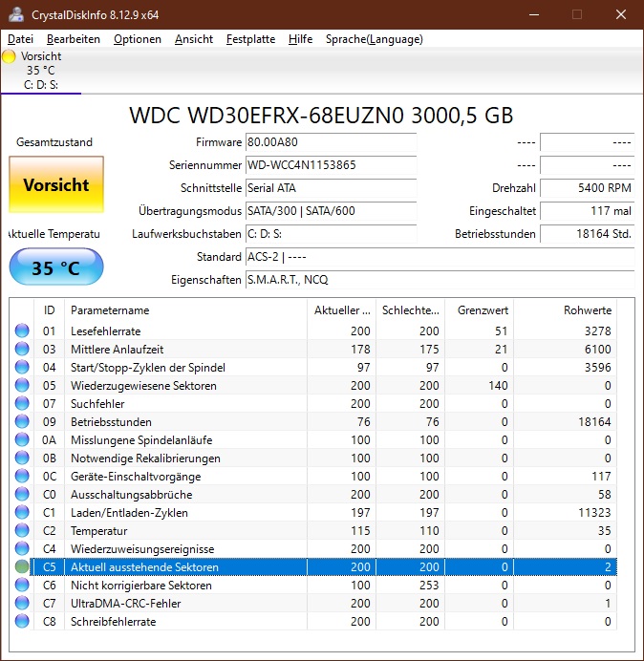The image size is (644, 661).
Task: Click the Parametername column header
Action: [185, 310]
